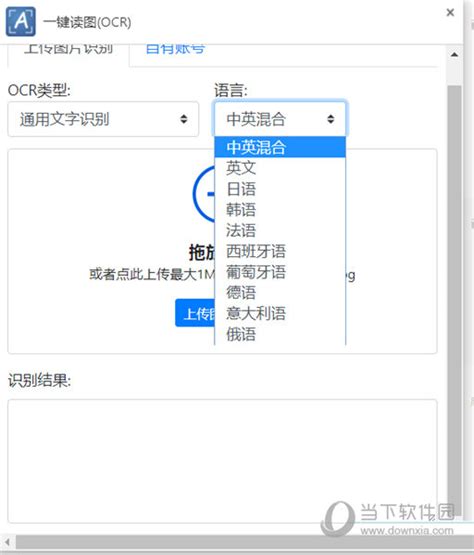
Task: Open the 通用文字识别 OCR type dropdown
Action: pyautogui.click(x=103, y=119)
